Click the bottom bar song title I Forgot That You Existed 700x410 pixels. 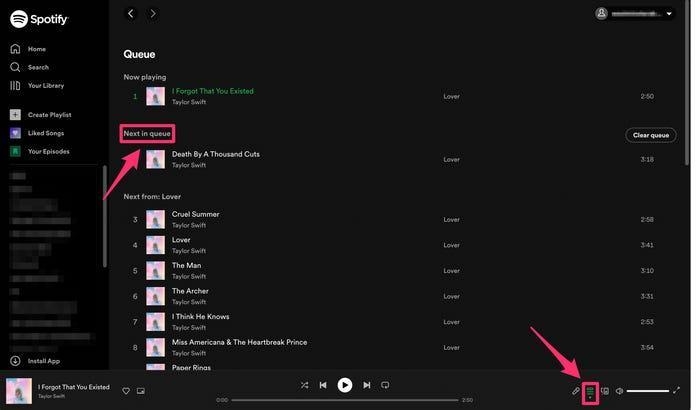(74, 387)
